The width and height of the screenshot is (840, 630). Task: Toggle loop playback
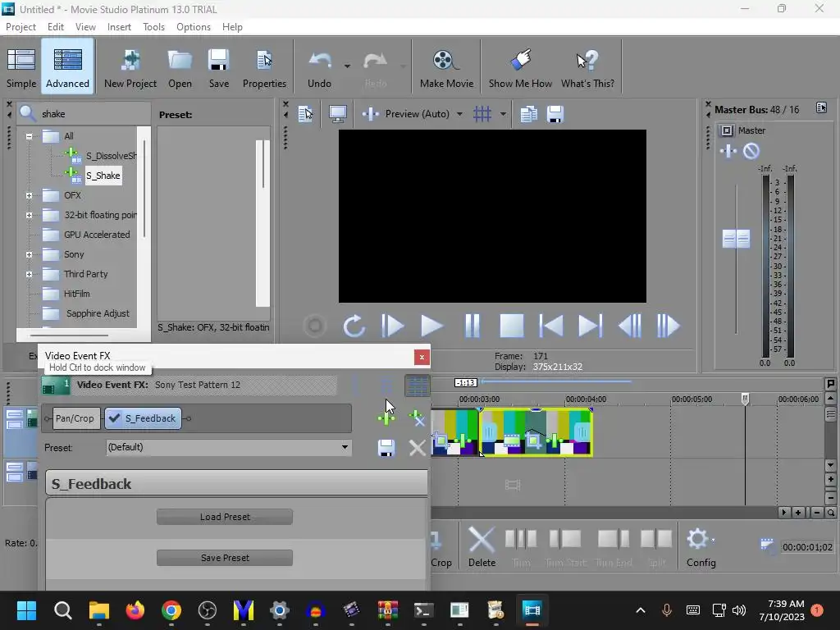tap(354, 326)
